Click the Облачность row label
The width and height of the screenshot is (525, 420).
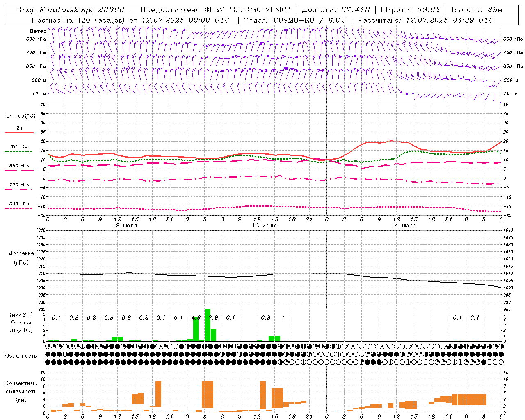tap(21, 356)
